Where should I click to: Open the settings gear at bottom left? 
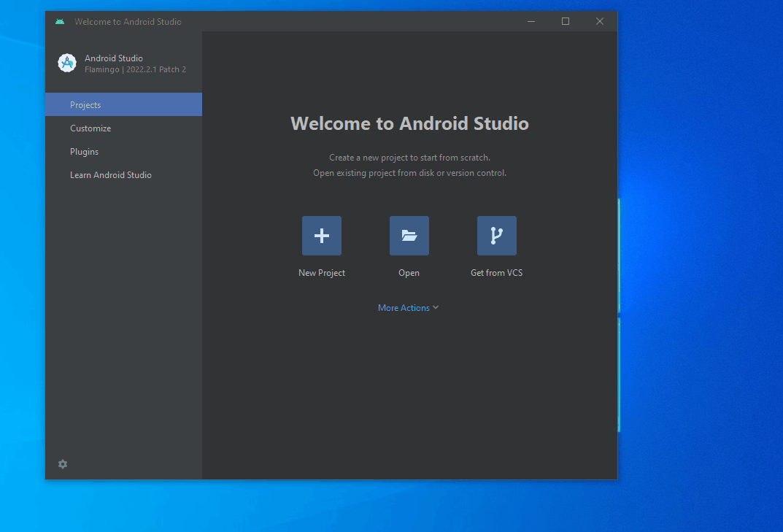63,464
